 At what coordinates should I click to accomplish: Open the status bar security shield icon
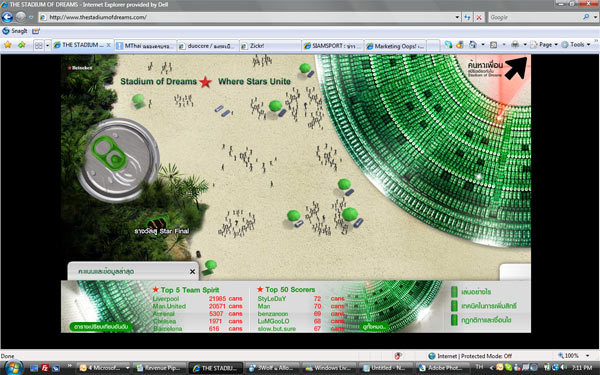tap(398, 356)
